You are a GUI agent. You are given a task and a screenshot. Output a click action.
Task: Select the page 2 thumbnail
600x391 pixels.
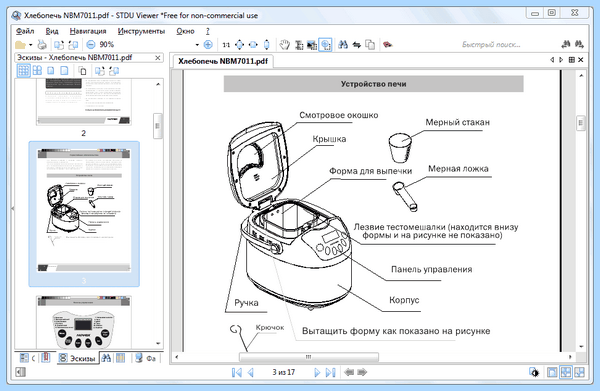[84, 103]
